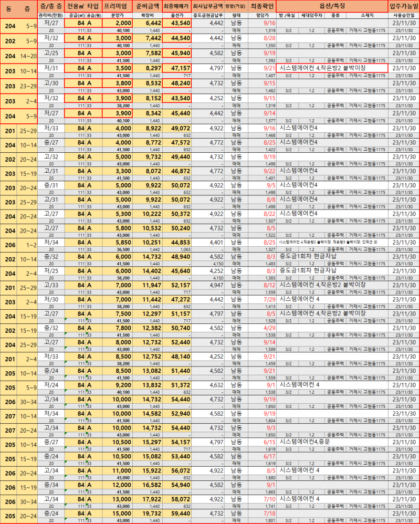This screenshot has height=524, width=420.
Task: Select the 평당가 value '1,741'
Action: click(x=270, y=506)
